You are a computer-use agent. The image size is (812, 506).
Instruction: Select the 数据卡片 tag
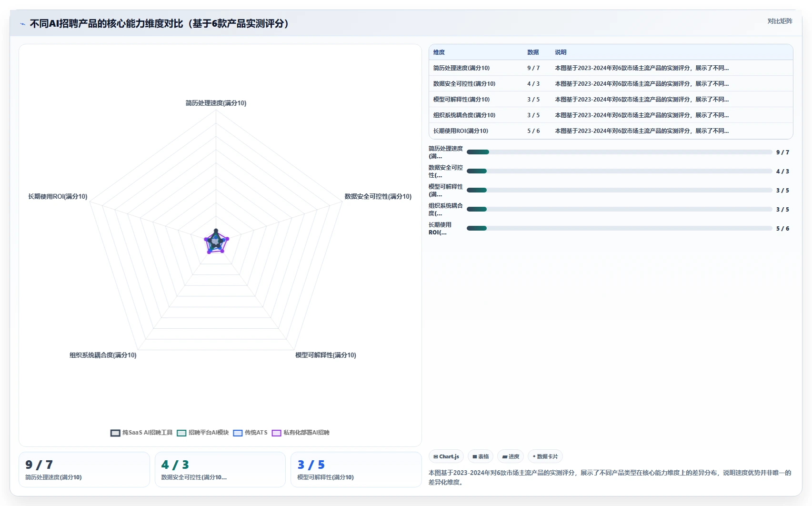click(545, 456)
